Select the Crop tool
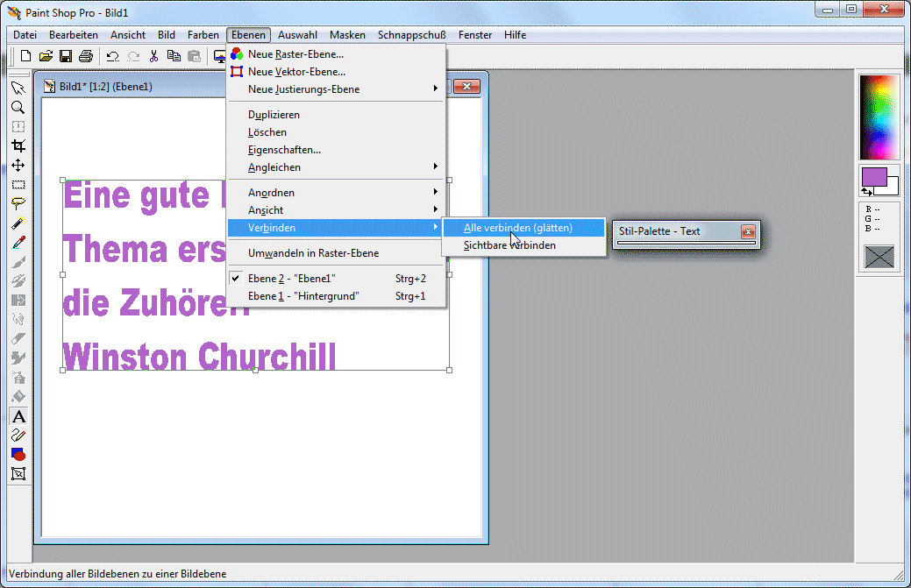 18,145
